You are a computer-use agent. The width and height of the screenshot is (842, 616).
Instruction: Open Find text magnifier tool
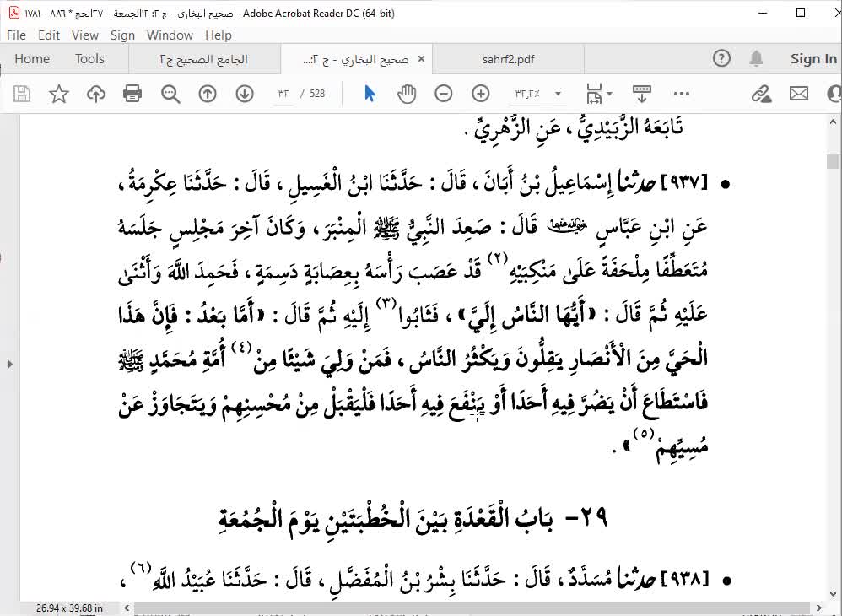click(170, 94)
